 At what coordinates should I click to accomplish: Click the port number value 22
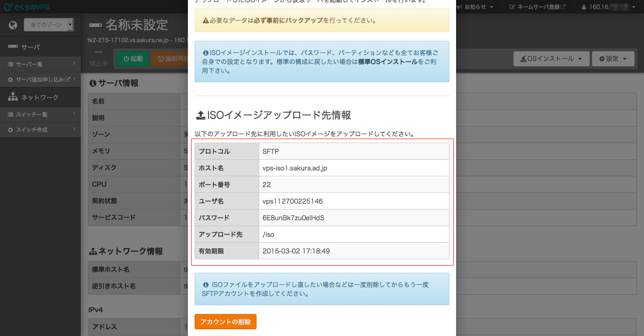coord(267,185)
